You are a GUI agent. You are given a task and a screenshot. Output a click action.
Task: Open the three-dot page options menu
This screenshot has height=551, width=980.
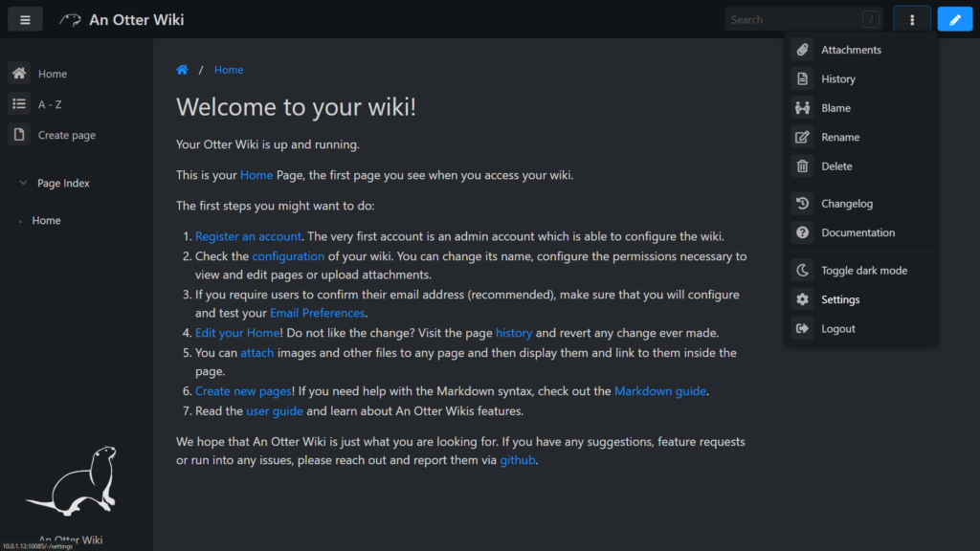[x=912, y=19]
